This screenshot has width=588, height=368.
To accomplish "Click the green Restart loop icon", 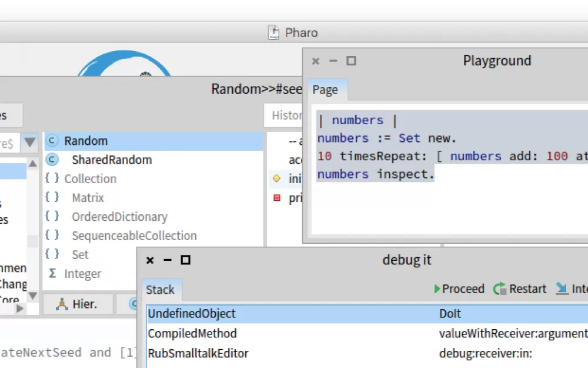I will [x=499, y=289].
